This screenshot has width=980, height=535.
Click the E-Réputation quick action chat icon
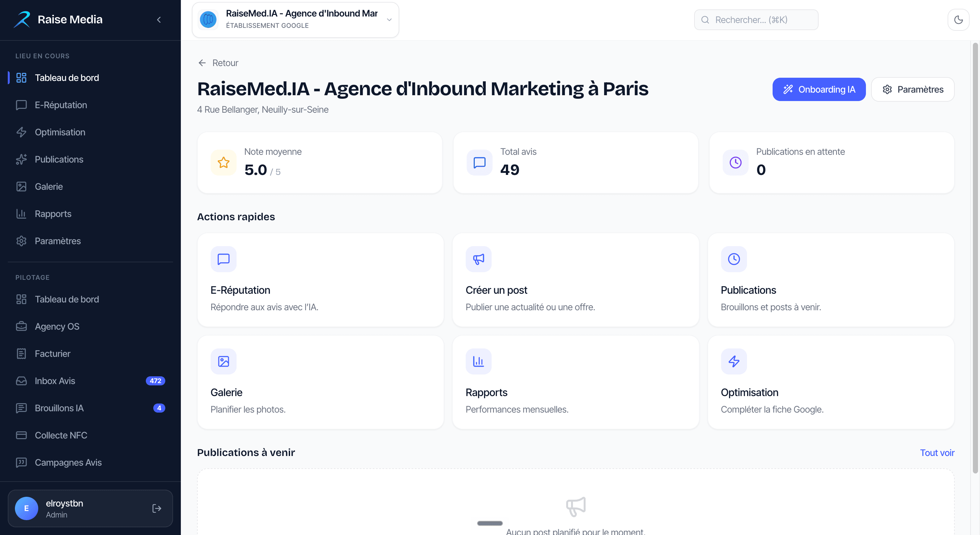(x=223, y=259)
